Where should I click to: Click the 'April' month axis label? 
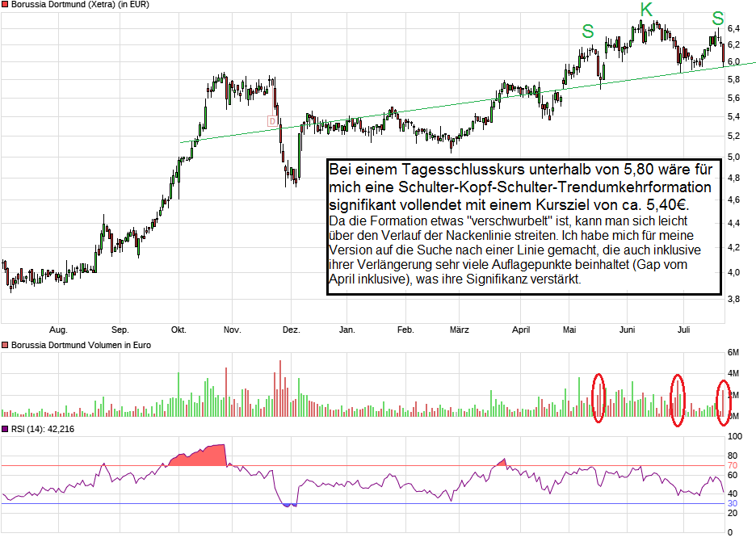(x=521, y=330)
